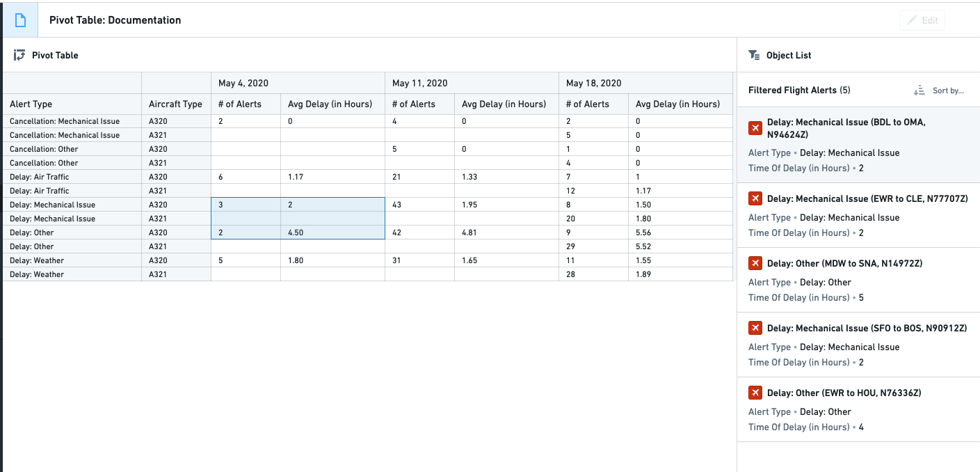Open Delay: Mechanical Issue (EWR to CLE, N77707Z)

(x=858, y=215)
